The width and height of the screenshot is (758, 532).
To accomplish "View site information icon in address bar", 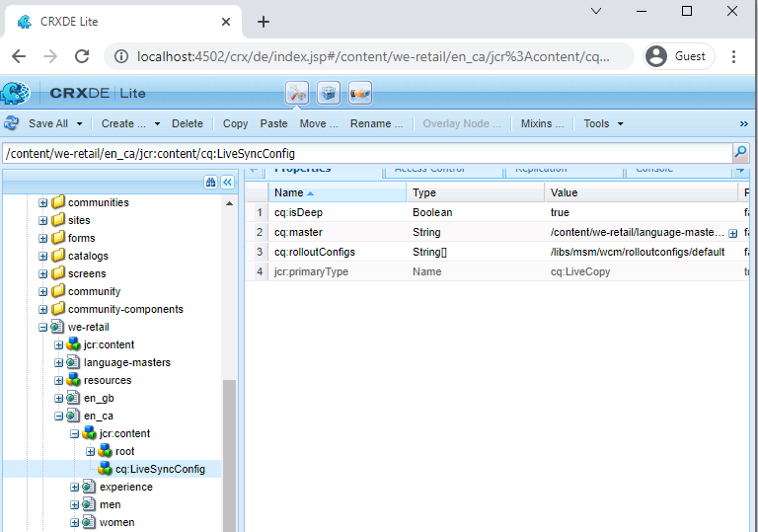I will 121,56.
